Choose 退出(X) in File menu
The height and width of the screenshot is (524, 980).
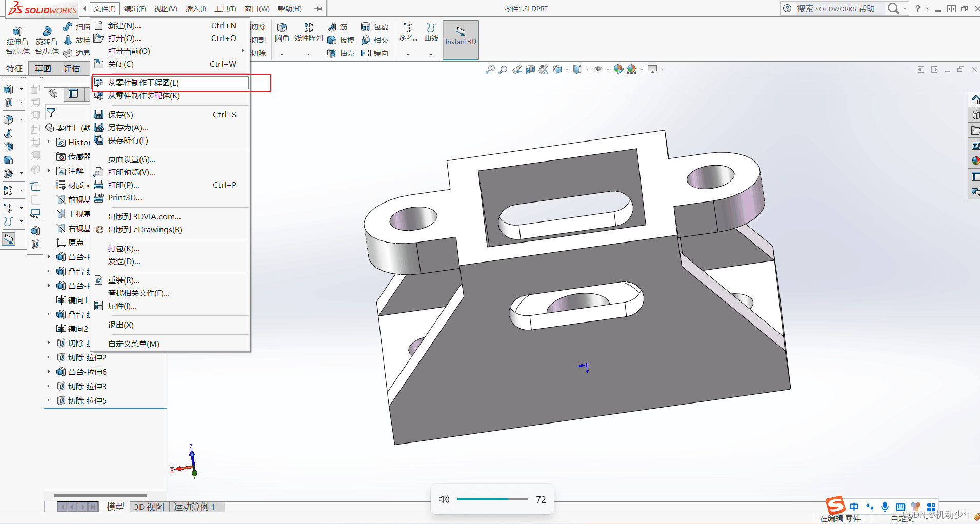point(171,325)
